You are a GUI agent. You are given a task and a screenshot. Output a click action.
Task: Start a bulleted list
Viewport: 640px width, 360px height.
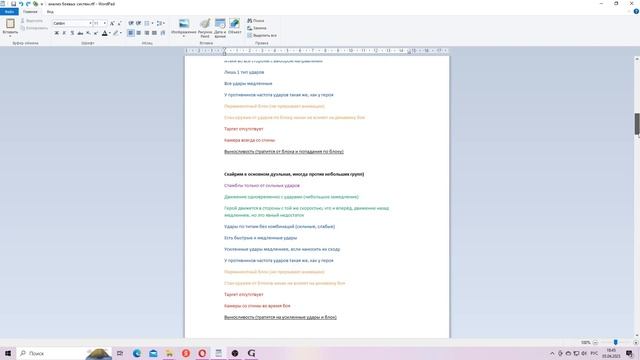point(147,23)
